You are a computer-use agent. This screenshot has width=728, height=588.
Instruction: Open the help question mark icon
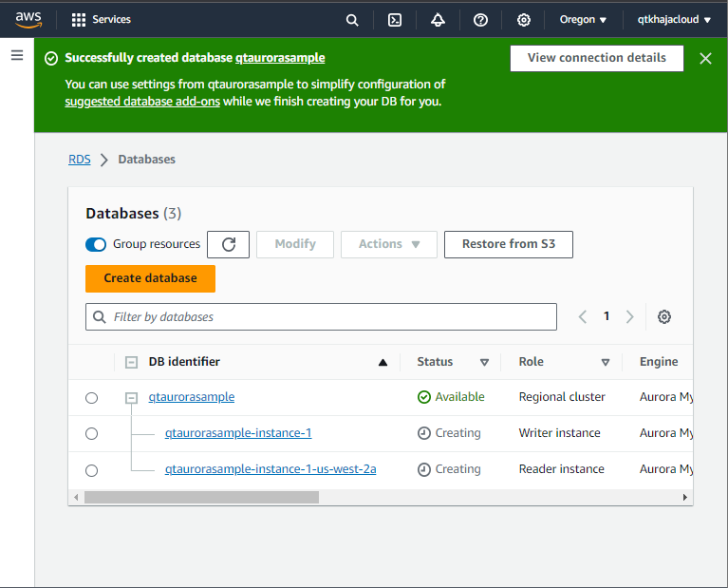point(480,20)
